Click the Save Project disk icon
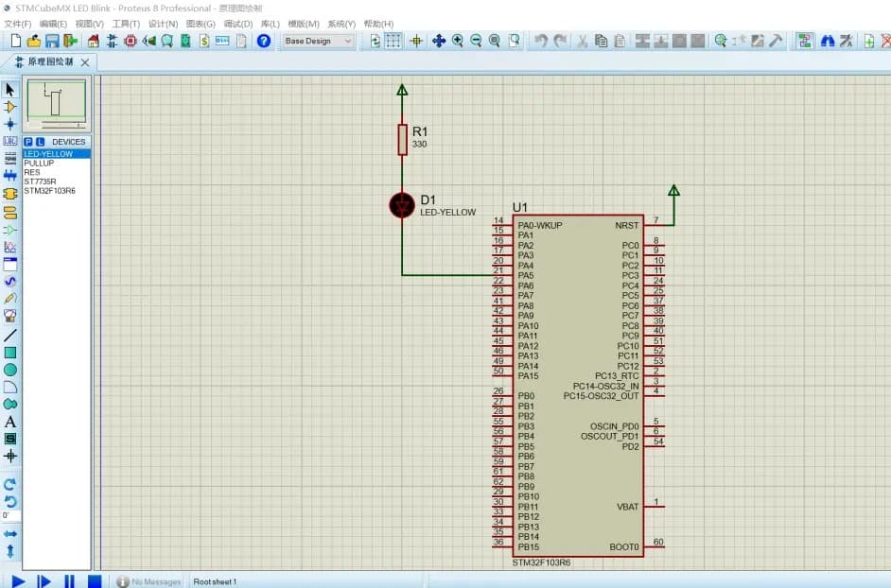This screenshot has height=588, width=891. [52, 41]
